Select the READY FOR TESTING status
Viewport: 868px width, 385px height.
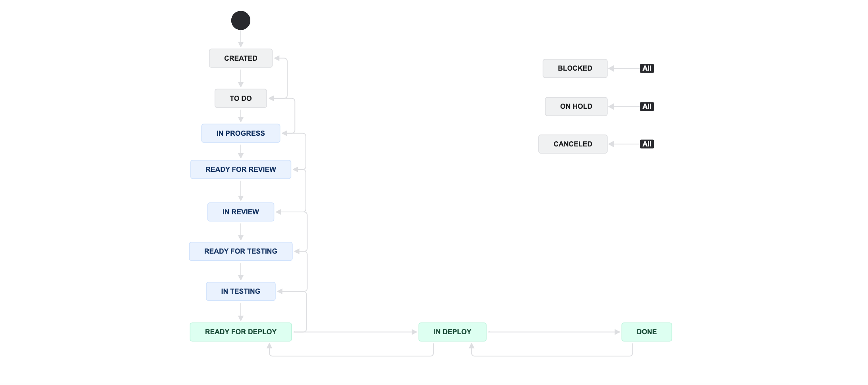click(x=241, y=251)
